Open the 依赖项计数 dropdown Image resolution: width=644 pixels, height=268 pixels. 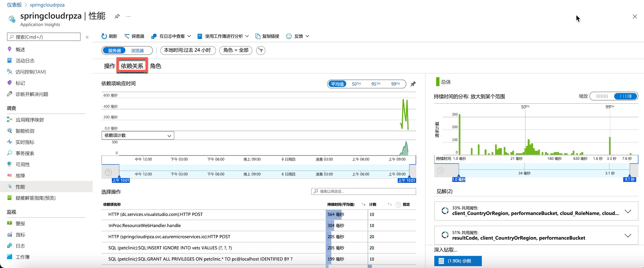point(138,135)
